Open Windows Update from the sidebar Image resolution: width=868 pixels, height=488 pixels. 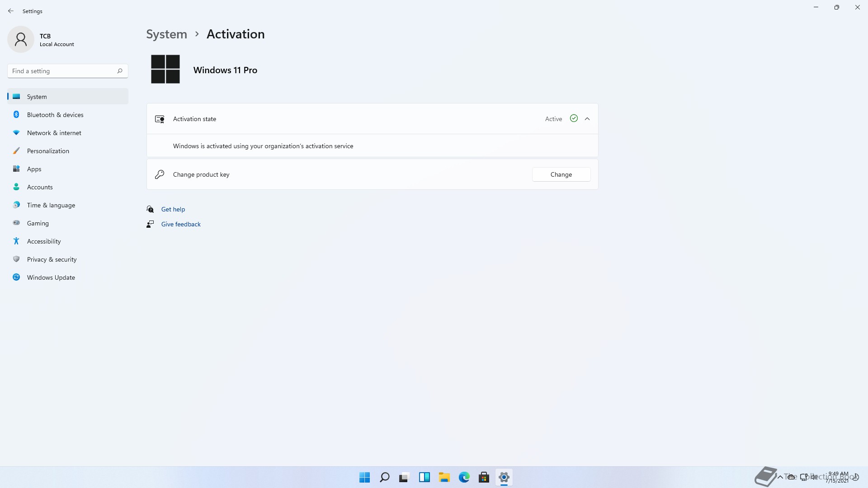tap(51, 277)
